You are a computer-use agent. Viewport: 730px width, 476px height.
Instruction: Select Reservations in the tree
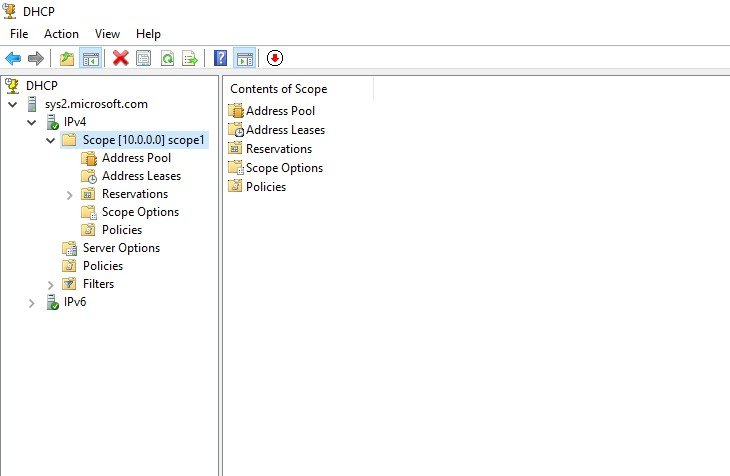click(x=135, y=194)
